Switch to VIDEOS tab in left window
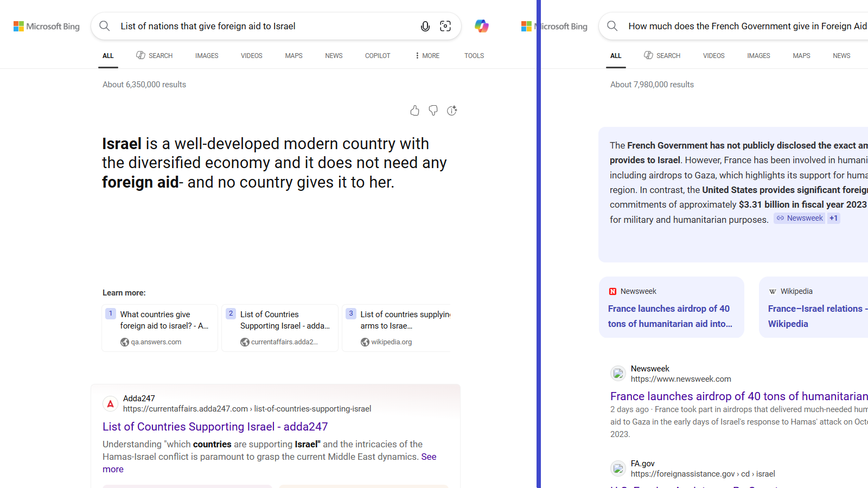Viewport: 868px width, 488px height. pyautogui.click(x=252, y=56)
